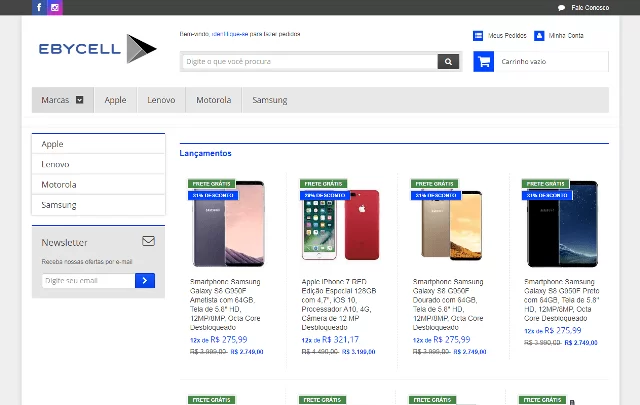Open the Minha Conta link
This screenshot has height=405, width=640.
566,36
